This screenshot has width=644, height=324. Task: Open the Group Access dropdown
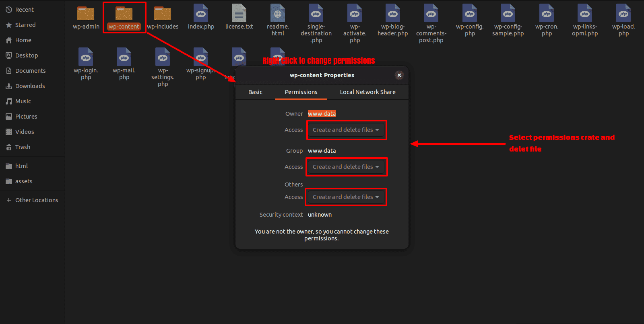coord(346,167)
